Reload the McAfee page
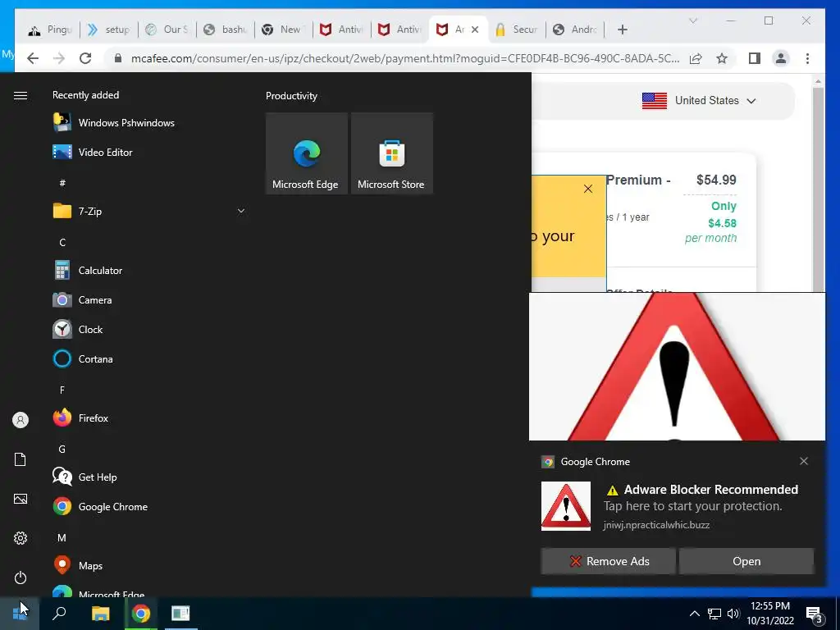This screenshot has height=630, width=840. click(85, 58)
